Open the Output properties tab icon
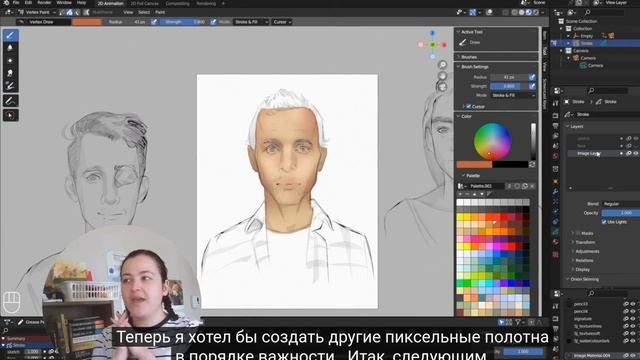The image size is (640, 360). 556,126
